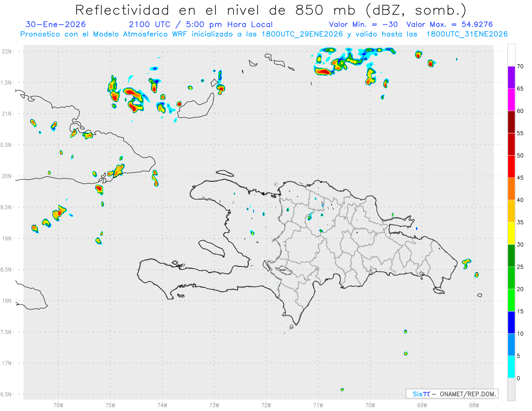The height and width of the screenshot is (411, 532).
Task: Click the '19N' latitude label
Action: pyautogui.click(x=8, y=239)
